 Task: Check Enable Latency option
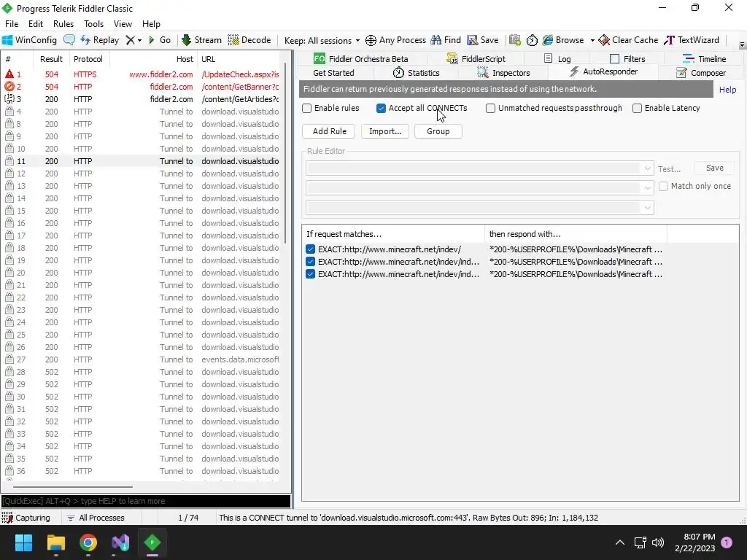point(637,108)
